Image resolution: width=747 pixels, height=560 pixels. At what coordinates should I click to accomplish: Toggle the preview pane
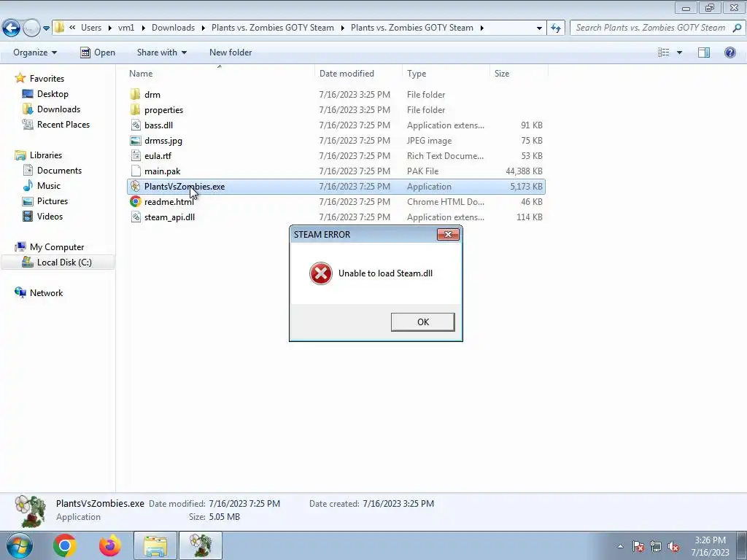(x=704, y=52)
